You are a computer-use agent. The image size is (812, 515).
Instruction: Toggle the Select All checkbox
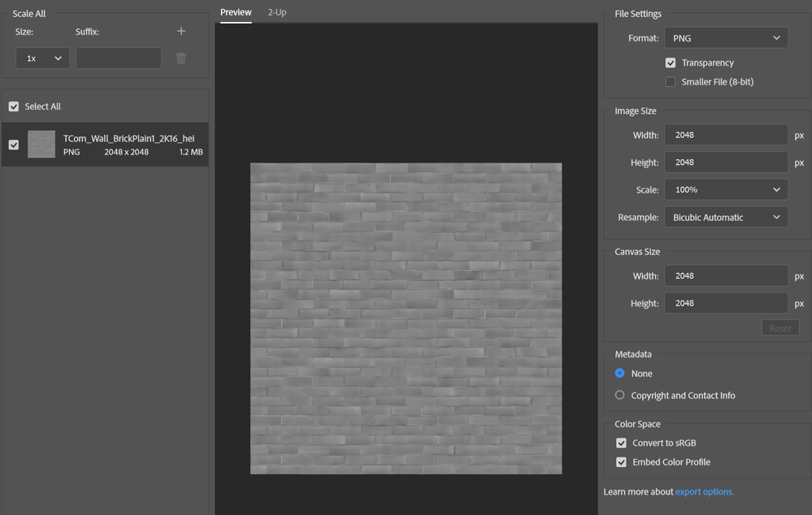[x=14, y=106]
